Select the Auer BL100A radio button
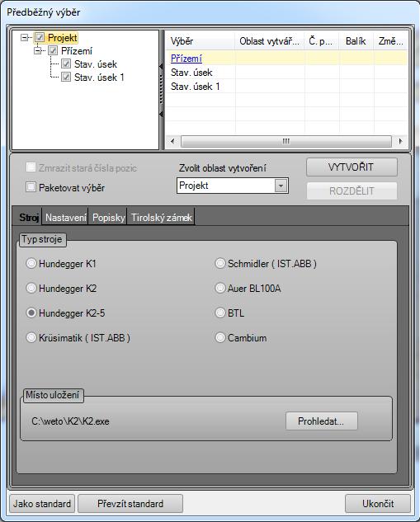Image resolution: width=420 pixels, height=522 pixels. tap(220, 288)
